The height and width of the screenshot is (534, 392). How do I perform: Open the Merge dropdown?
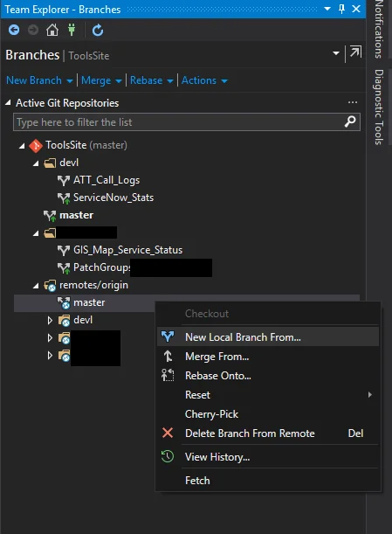101,80
